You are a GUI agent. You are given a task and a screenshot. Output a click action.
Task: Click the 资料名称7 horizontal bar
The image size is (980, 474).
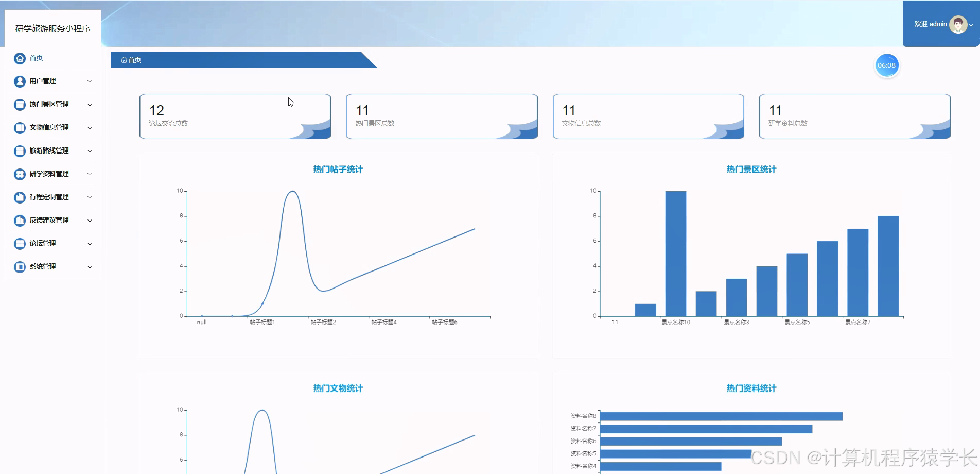(x=707, y=429)
